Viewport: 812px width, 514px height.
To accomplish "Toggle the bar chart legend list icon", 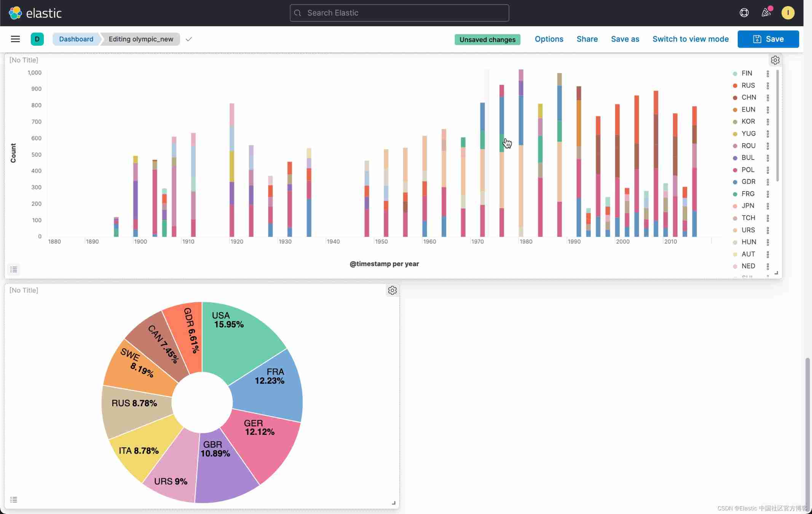I will click(x=14, y=270).
